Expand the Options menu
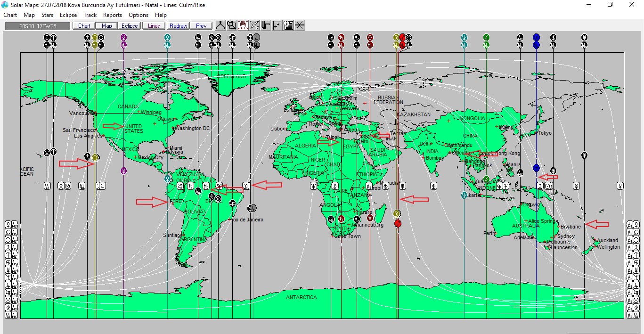The height and width of the screenshot is (334, 644). click(139, 15)
